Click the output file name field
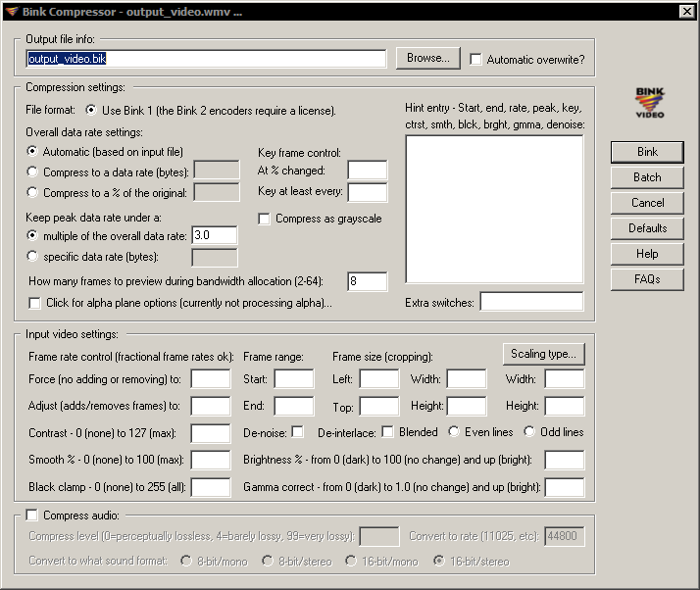The height and width of the screenshot is (590, 700). (x=206, y=59)
